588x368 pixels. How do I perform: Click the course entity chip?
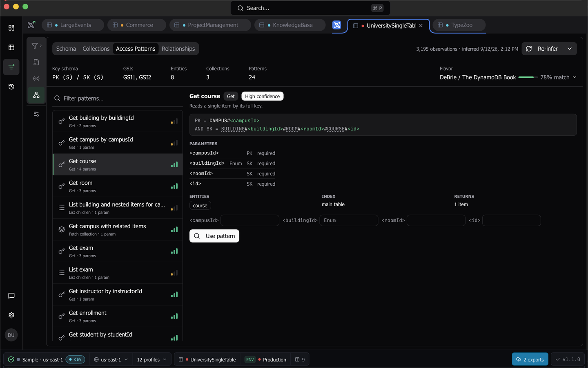pos(200,206)
